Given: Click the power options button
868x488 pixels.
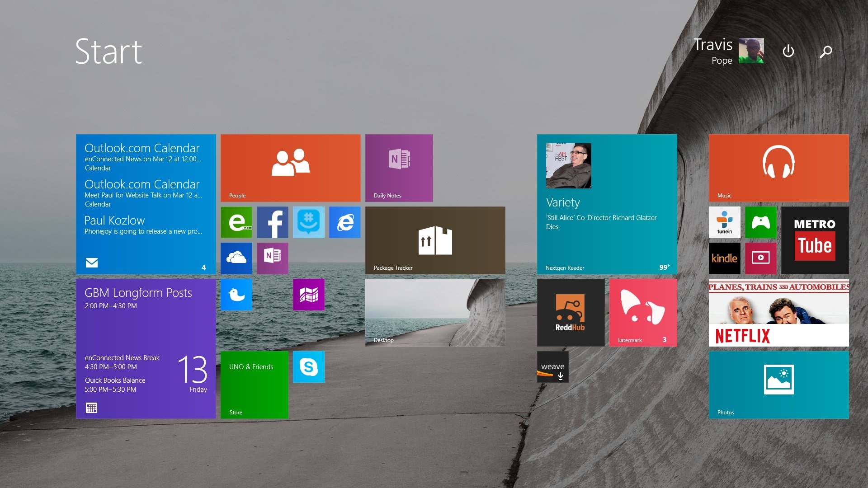Looking at the screenshot, I should 788,51.
